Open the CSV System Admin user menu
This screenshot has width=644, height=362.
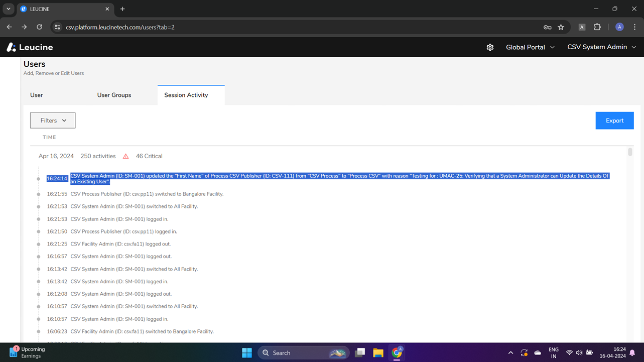point(601,47)
